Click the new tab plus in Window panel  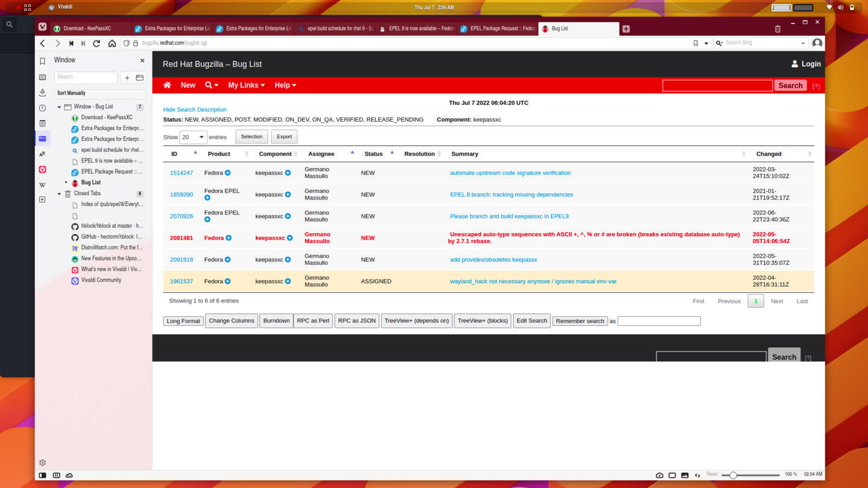(127, 78)
